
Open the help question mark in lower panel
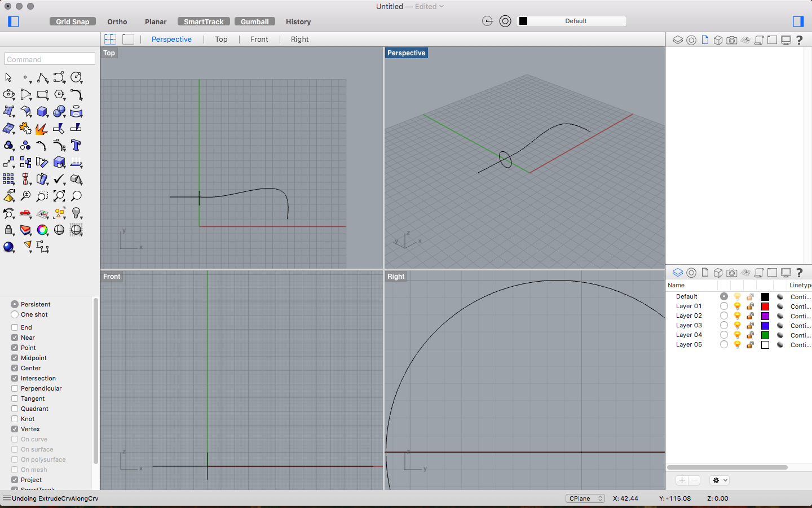(x=799, y=273)
